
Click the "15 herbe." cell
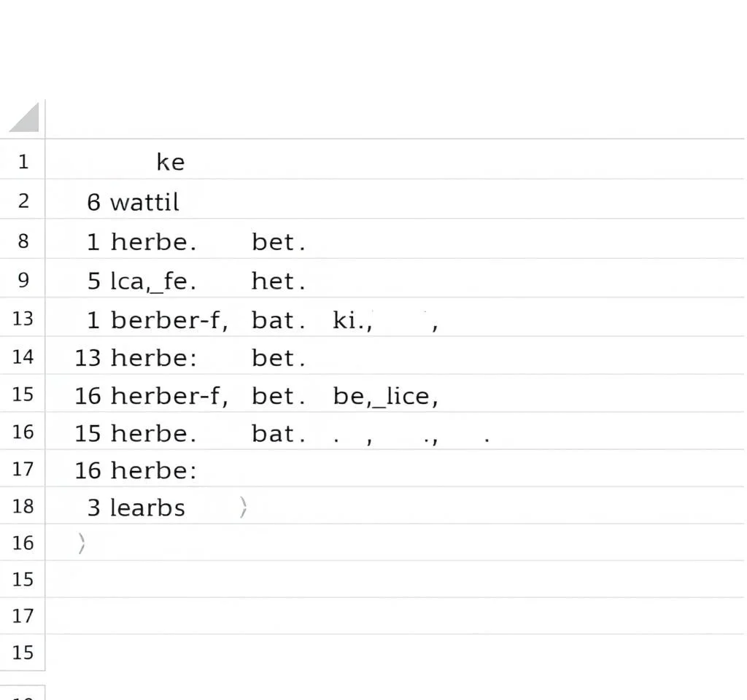tap(135, 433)
